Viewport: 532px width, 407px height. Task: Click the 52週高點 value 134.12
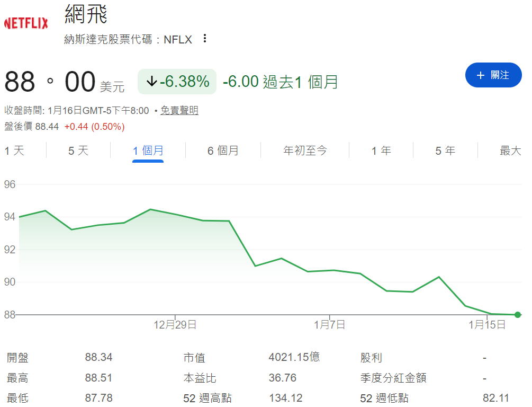286,397
